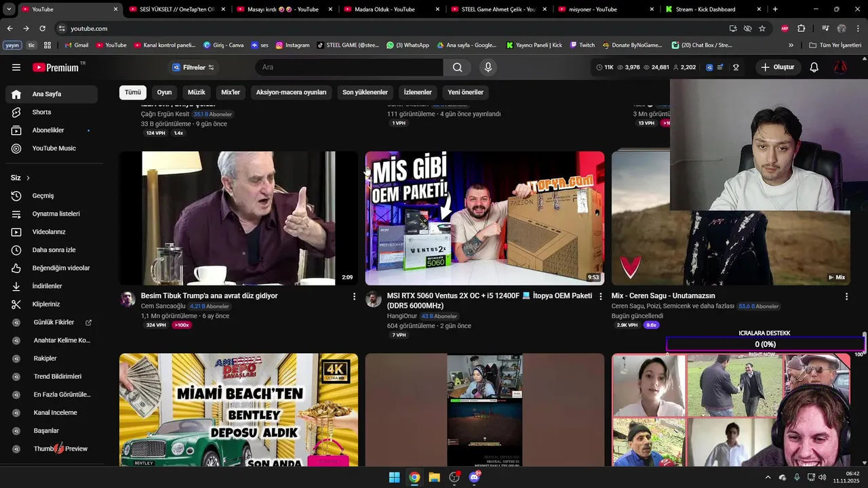Open Discord from the taskbar
The width and height of the screenshot is (868, 488).
[474, 477]
